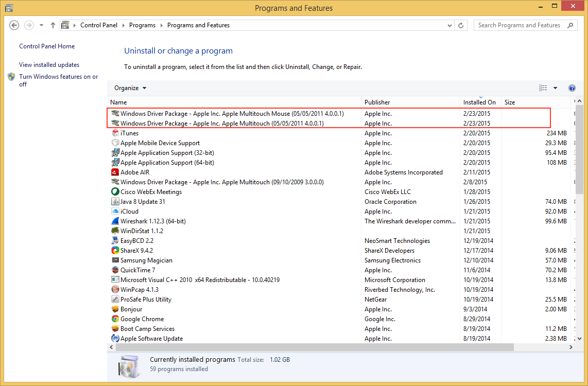Click the vertical scrollbar down arrow
588x386 pixels.
tap(579, 339)
